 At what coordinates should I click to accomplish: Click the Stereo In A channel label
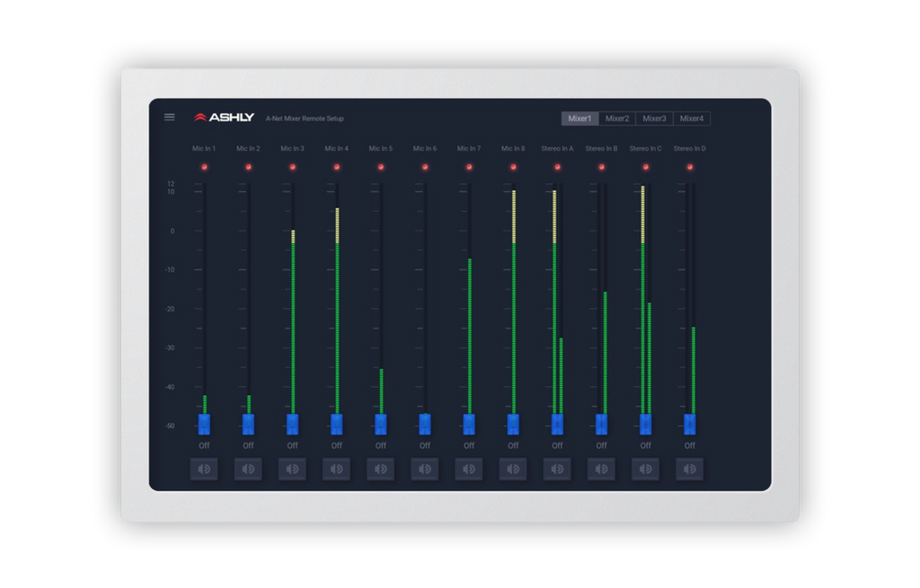(557, 148)
